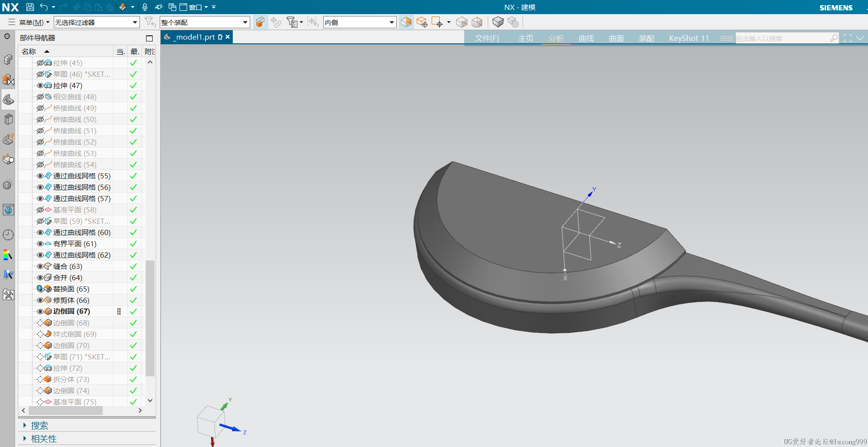This screenshot has width=868, height=447.
Task: Switch to the 主页 tab
Action: coord(526,38)
